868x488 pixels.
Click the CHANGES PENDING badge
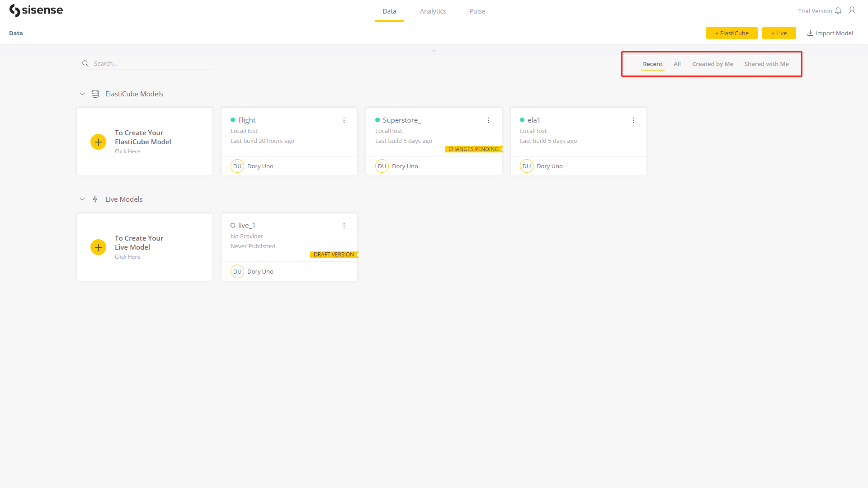pyautogui.click(x=474, y=149)
